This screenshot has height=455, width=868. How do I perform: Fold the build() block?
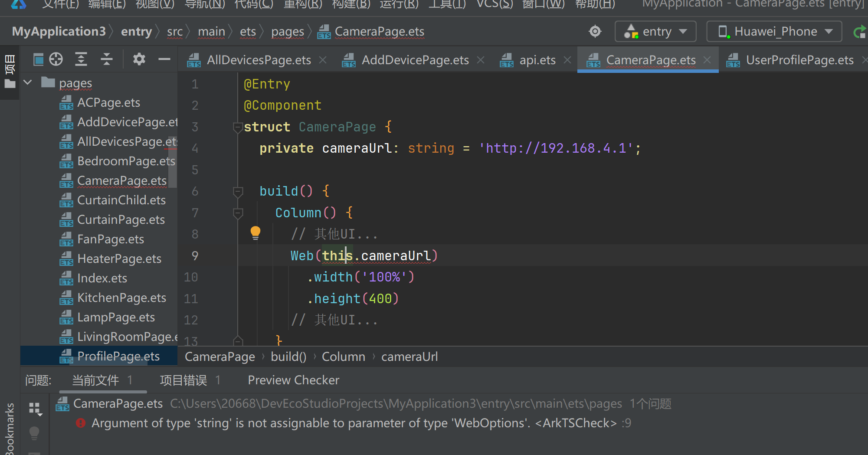click(238, 191)
